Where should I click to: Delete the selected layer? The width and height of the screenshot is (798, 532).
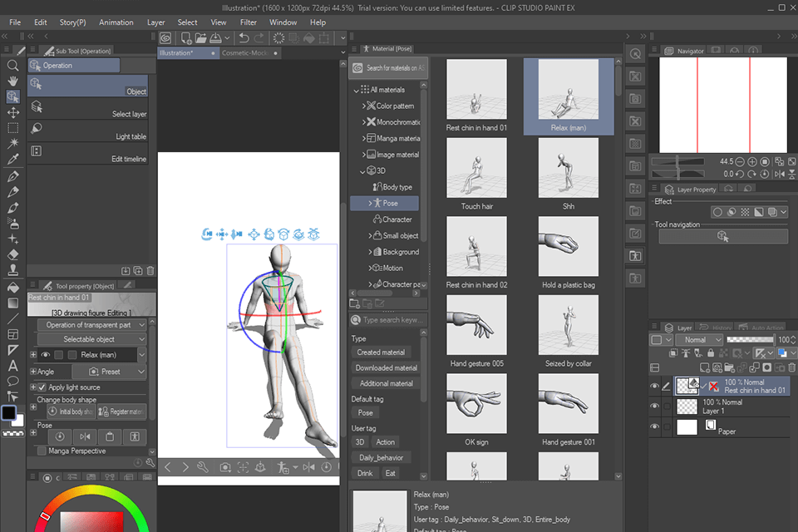[x=791, y=368]
